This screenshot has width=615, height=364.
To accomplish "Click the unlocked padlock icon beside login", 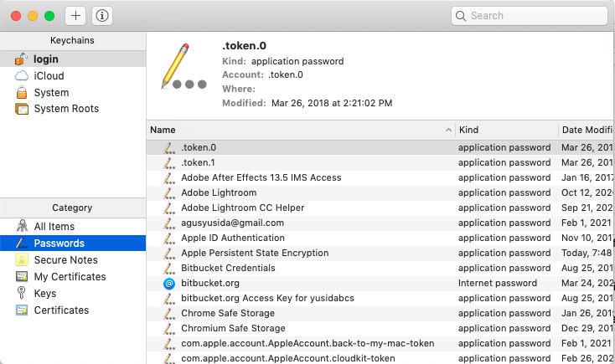I will pos(21,59).
